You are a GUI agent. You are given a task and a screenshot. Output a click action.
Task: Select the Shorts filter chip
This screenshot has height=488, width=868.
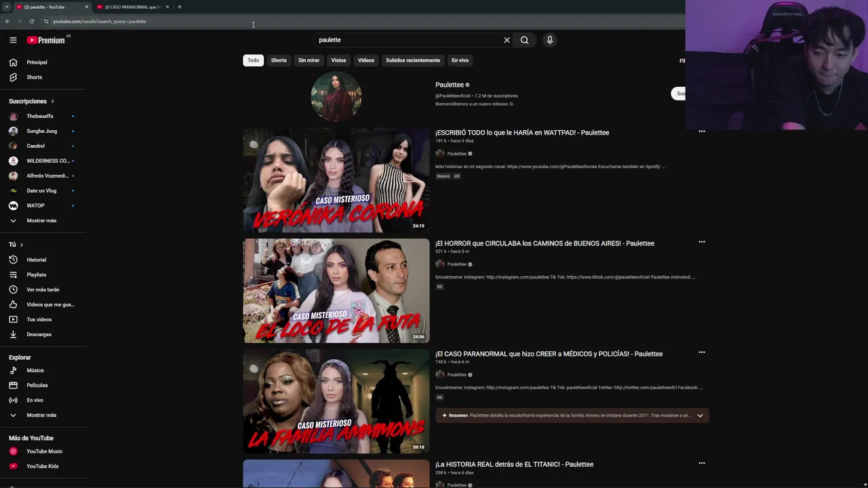click(279, 60)
